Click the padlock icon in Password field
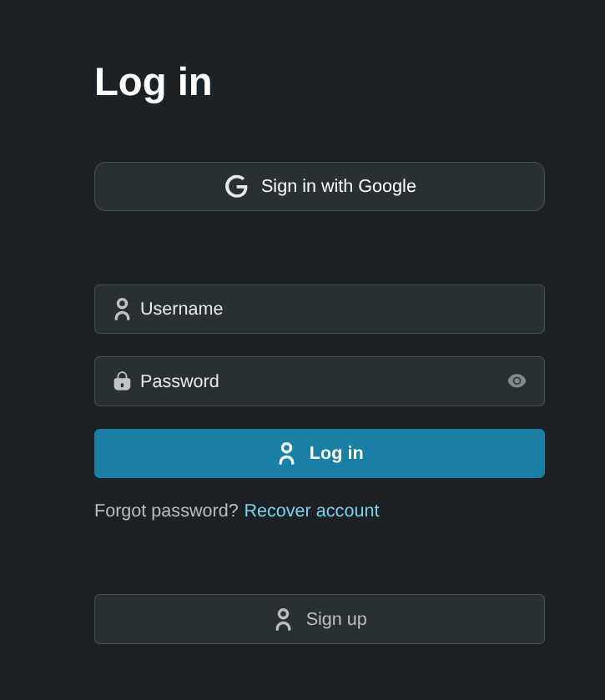Image resolution: width=605 pixels, height=700 pixels. point(122,381)
